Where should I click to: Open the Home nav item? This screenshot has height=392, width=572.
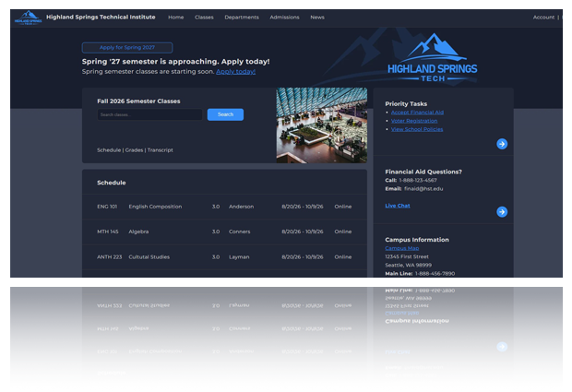click(x=176, y=18)
